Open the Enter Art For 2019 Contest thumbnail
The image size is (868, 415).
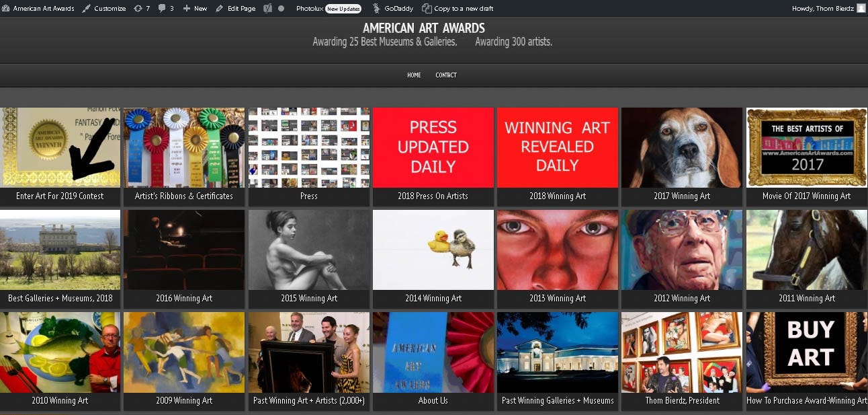[60, 147]
